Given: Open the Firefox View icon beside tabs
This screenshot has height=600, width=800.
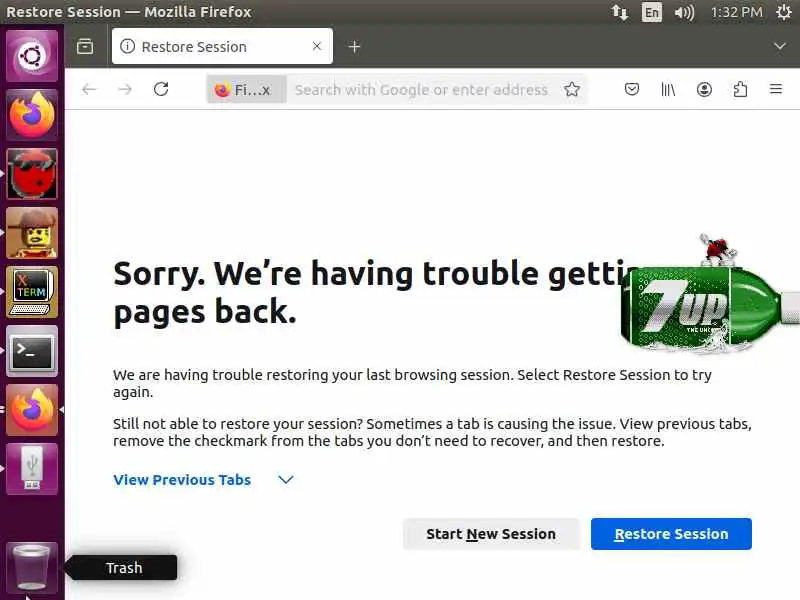Looking at the screenshot, I should coord(85,46).
